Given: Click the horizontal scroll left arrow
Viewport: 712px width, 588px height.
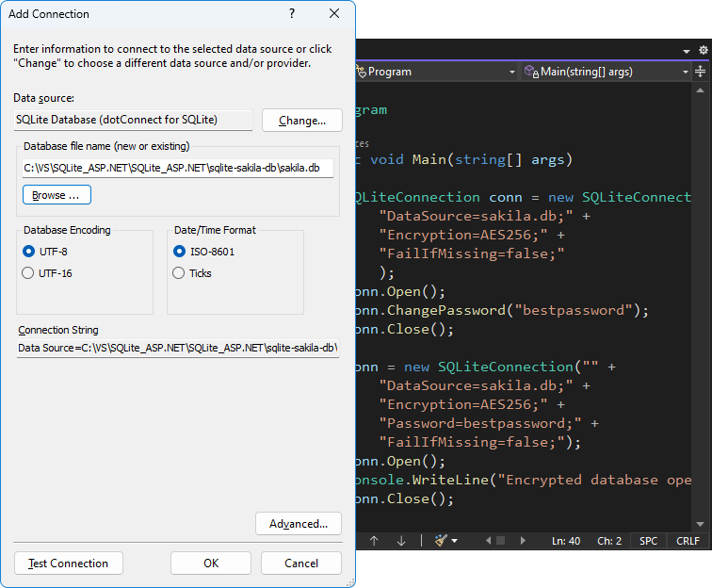Looking at the screenshot, I should (488, 541).
